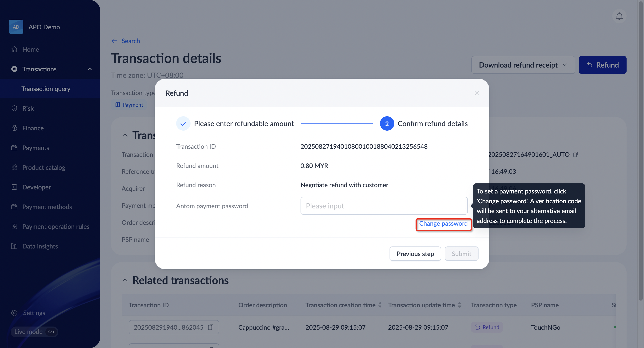Viewport: 644px width, 348px height.
Task: Select Transaction query menu item
Action: pos(46,89)
